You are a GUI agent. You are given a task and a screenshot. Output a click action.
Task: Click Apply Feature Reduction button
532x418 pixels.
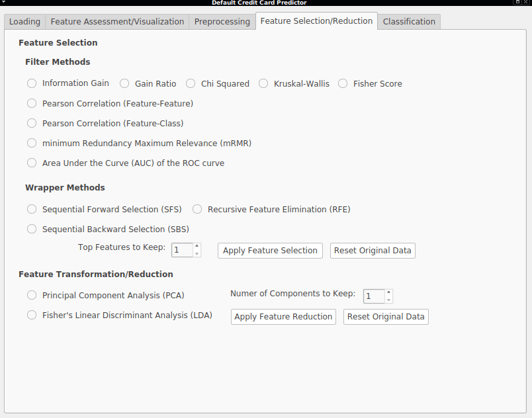click(283, 317)
